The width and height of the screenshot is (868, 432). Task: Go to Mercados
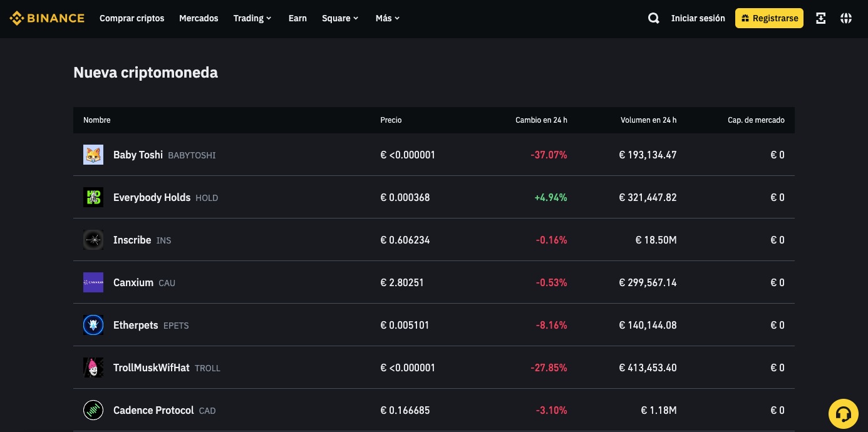(x=199, y=18)
